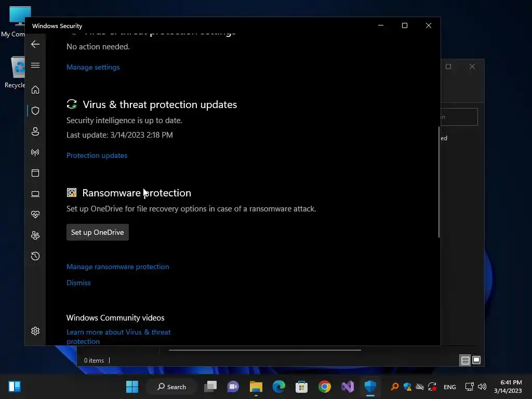Switch to large icons view in File Explorer
Screen dimensions: 532x399
pyautogui.click(x=476, y=360)
